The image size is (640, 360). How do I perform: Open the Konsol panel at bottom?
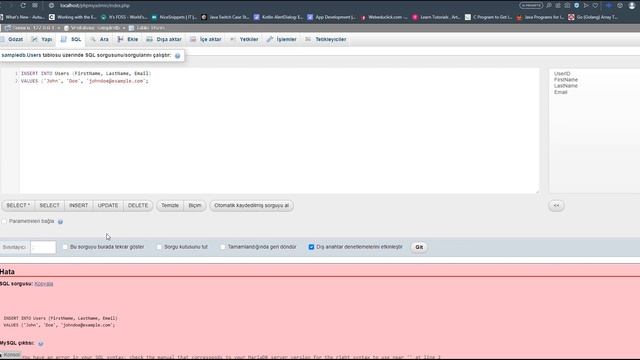[10, 355]
